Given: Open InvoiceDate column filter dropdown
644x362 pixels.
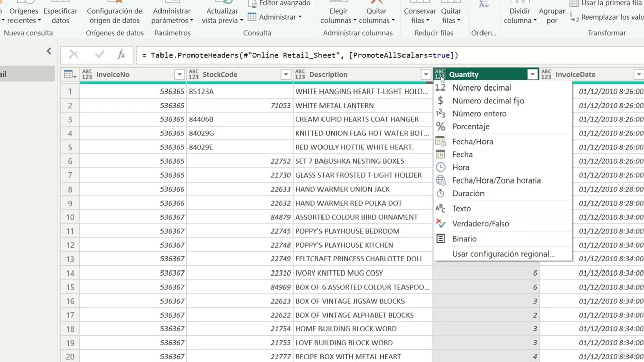Looking at the screenshot, I should (x=638, y=74).
